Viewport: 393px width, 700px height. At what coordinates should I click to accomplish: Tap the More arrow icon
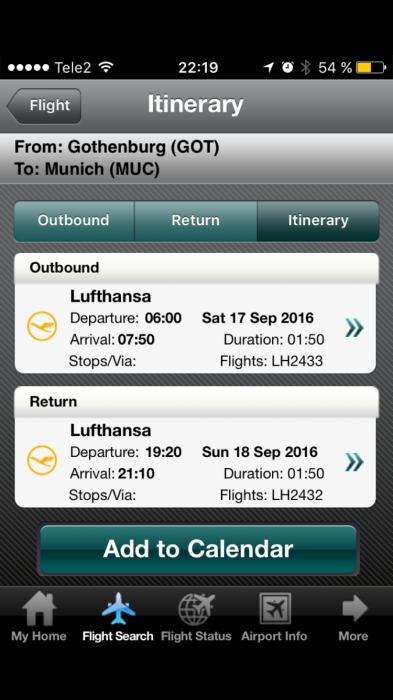tap(355, 608)
